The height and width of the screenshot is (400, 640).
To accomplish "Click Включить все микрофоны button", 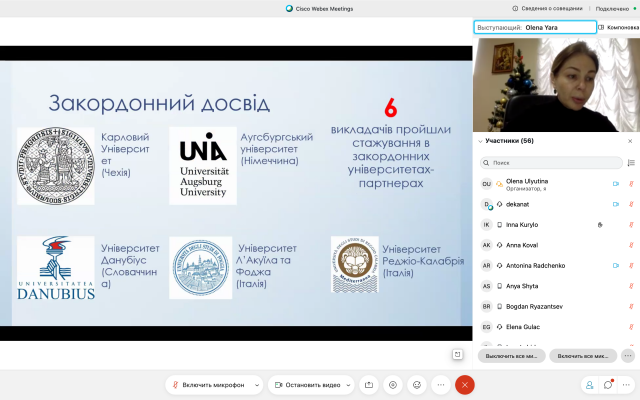I will click(x=583, y=356).
